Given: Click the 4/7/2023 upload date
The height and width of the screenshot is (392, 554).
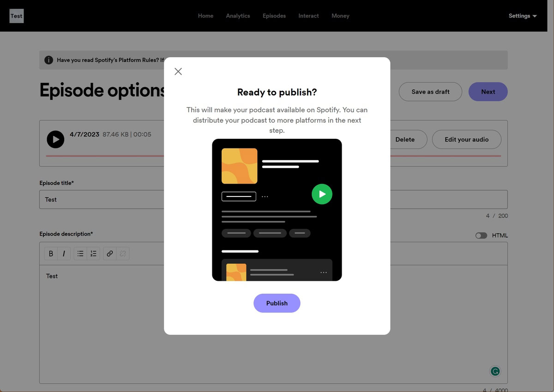Looking at the screenshot, I should [84, 134].
